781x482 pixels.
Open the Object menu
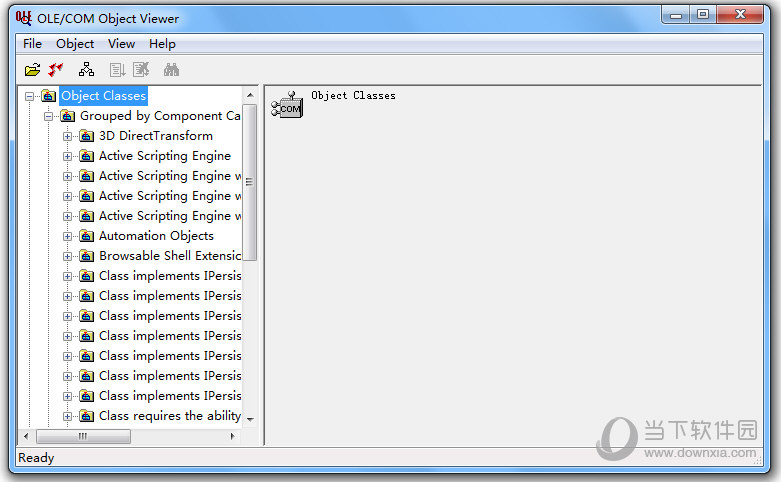pyautogui.click(x=75, y=44)
